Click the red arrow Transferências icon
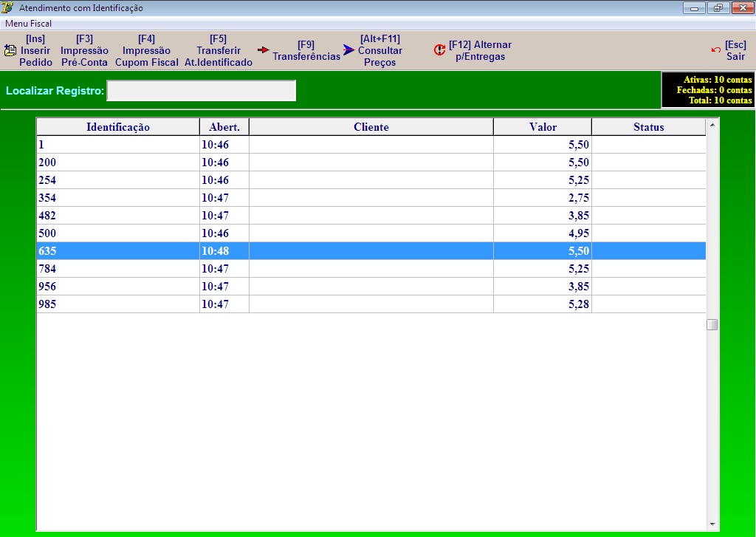 coord(264,50)
